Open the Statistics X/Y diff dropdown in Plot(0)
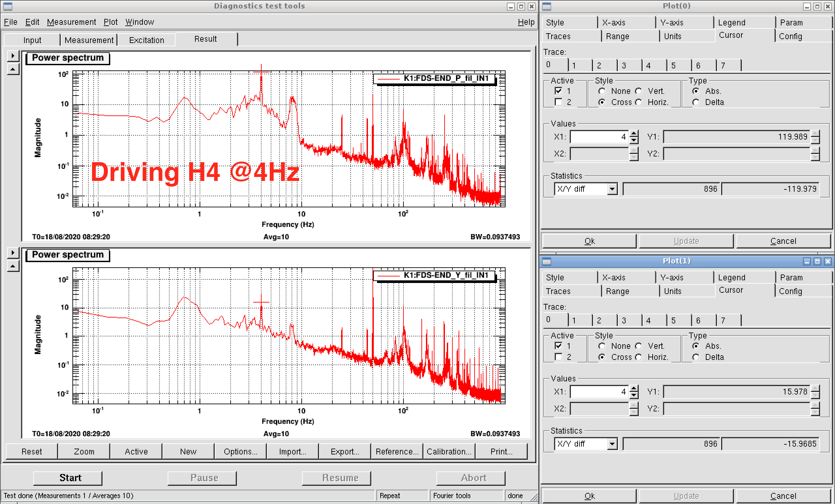 (612, 189)
